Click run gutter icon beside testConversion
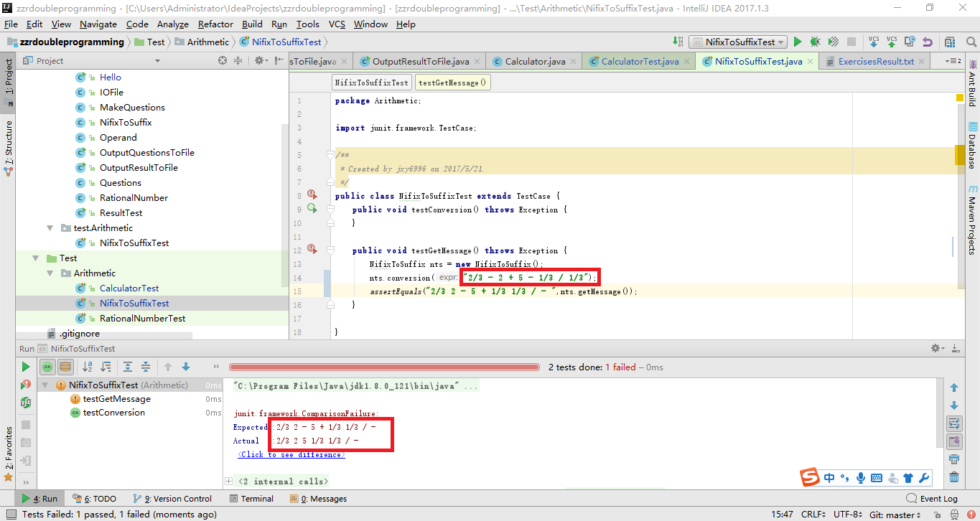The image size is (980, 521). point(312,209)
